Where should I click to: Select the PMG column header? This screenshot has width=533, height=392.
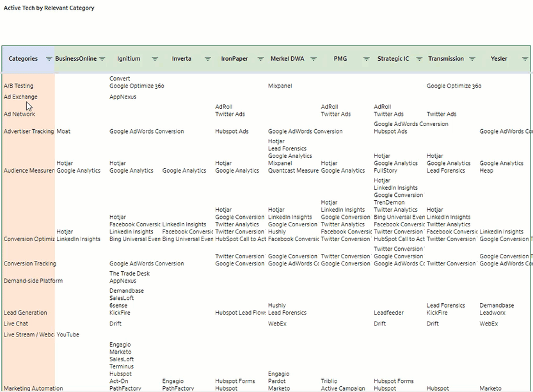click(x=340, y=59)
